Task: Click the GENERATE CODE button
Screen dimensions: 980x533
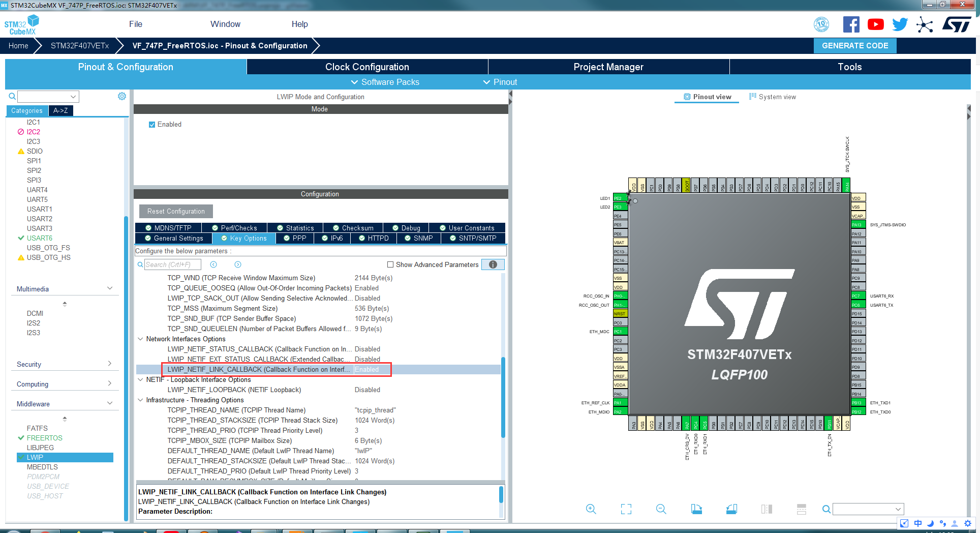Action: 855,46
